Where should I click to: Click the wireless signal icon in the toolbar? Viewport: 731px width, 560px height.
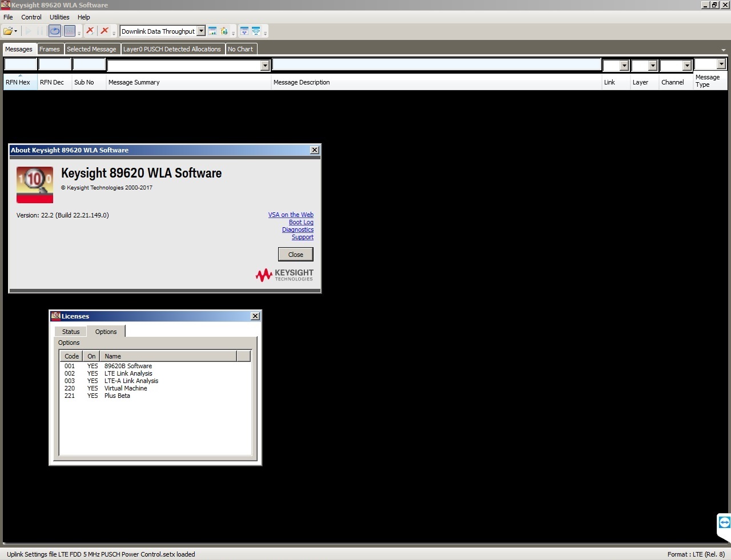[x=256, y=31]
